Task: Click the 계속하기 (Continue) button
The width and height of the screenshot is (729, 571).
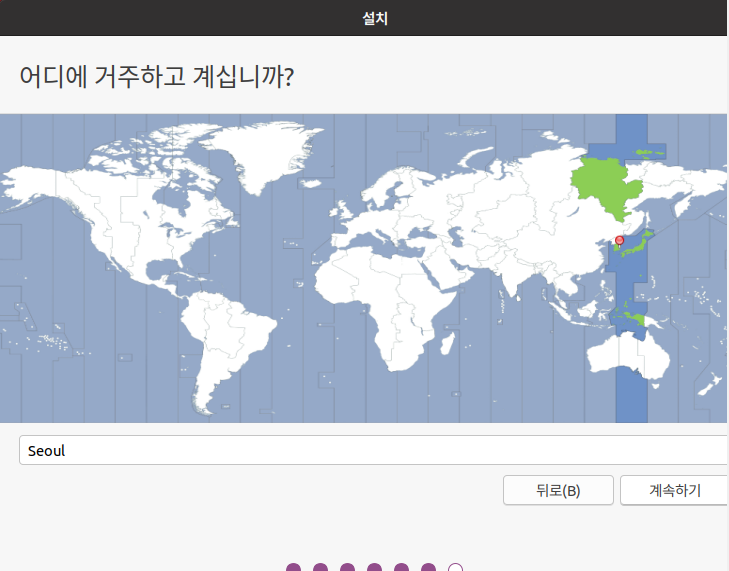Action: tap(674, 490)
